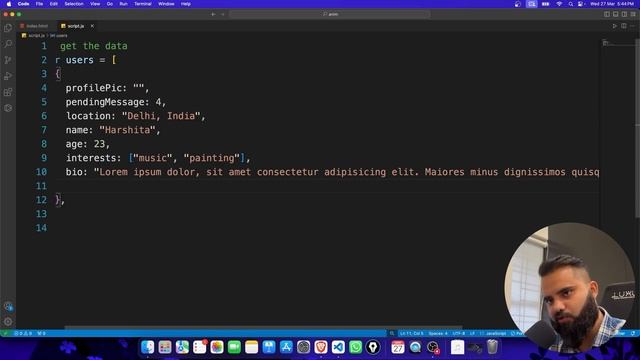This screenshot has height=360, width=640.
Task: Click the remote window status bar icon
Action: coord(5,333)
